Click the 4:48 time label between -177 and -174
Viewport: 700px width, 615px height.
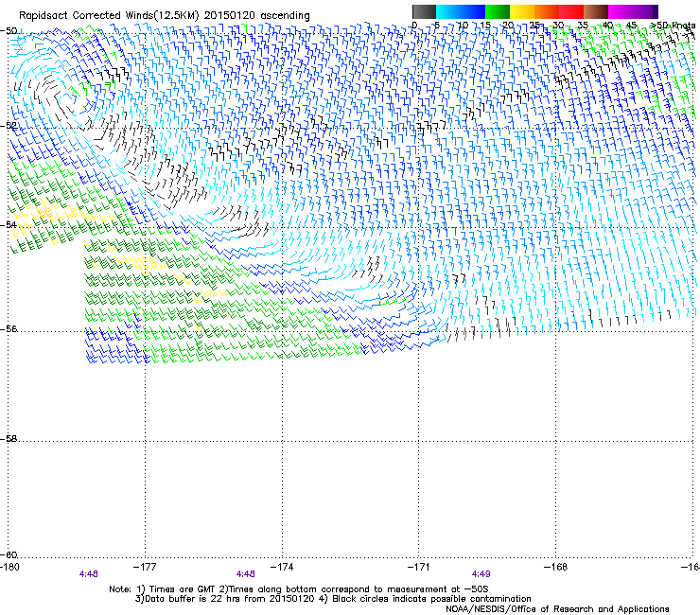pos(246,574)
